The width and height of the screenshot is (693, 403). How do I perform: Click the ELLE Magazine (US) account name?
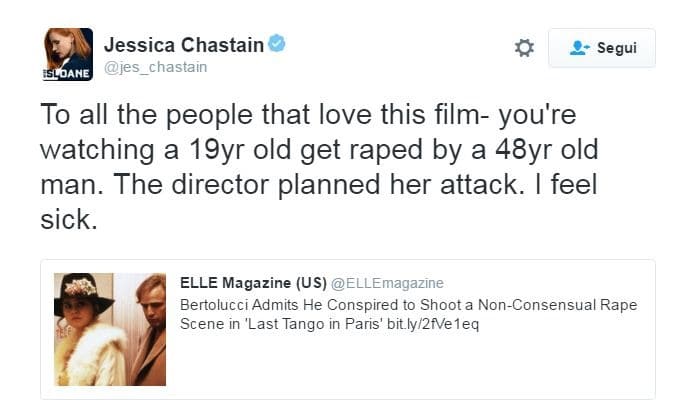click(253, 283)
